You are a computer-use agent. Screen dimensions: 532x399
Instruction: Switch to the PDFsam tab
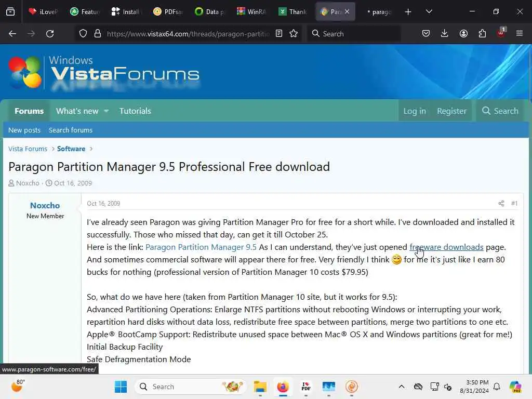pyautogui.click(x=168, y=11)
